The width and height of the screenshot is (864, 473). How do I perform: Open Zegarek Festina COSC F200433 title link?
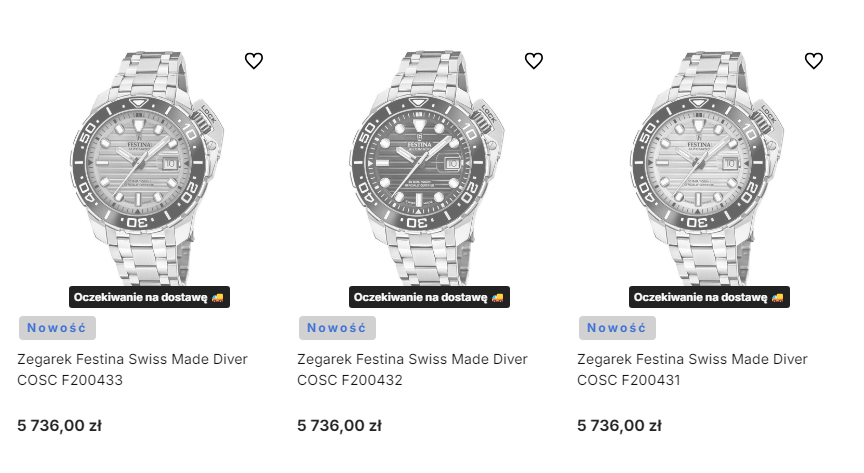tap(132, 369)
